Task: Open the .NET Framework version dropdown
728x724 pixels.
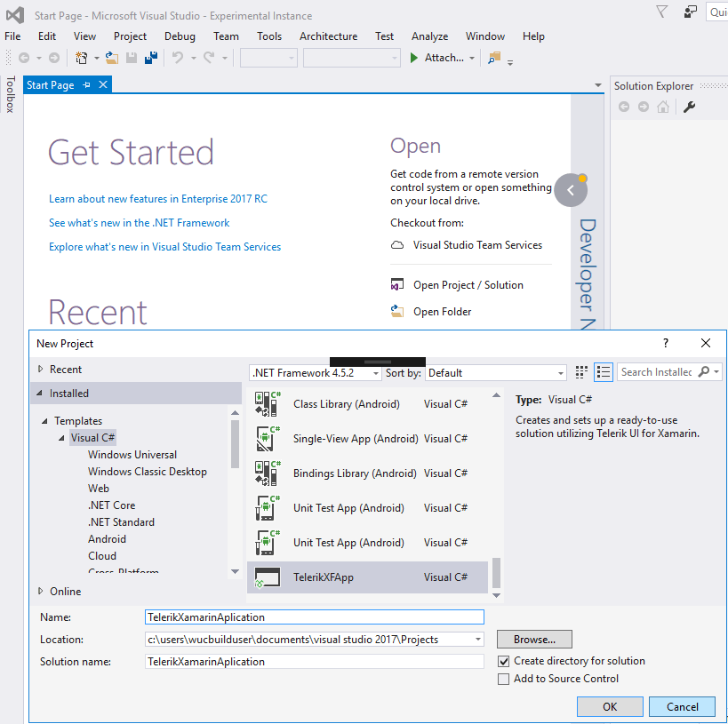Action: click(x=316, y=373)
